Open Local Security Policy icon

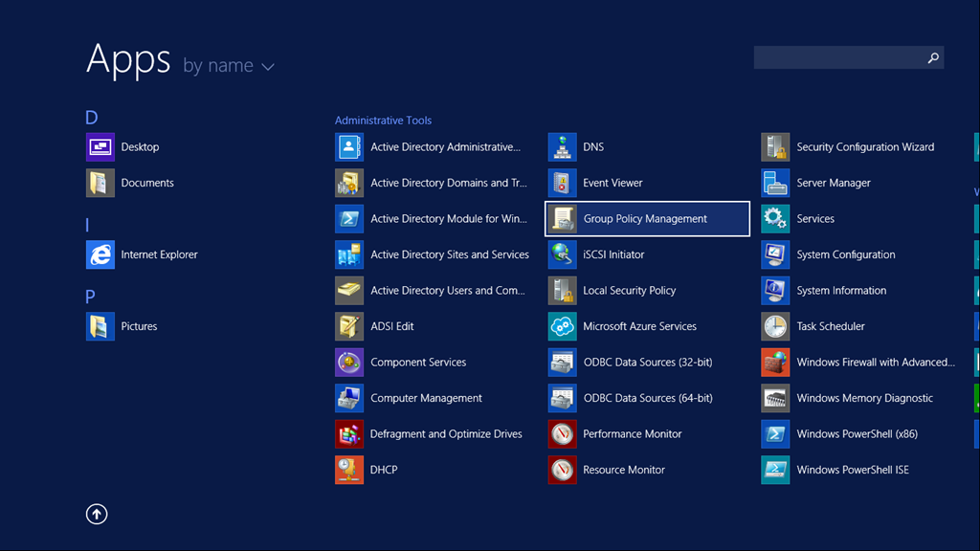tap(562, 291)
